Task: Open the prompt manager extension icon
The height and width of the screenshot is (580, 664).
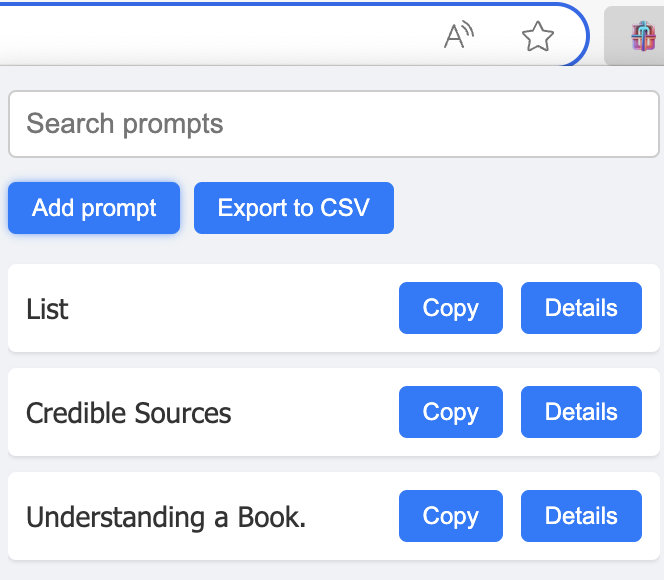Action: [x=641, y=37]
